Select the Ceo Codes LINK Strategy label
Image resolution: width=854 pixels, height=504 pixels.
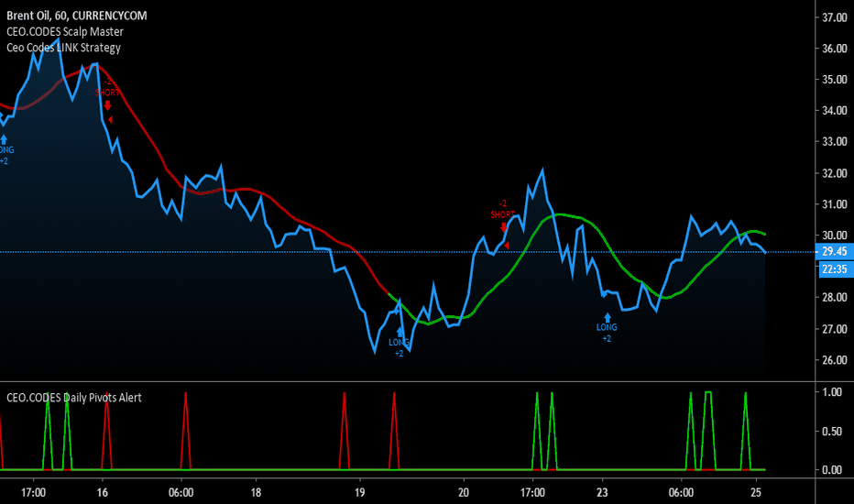pos(64,48)
